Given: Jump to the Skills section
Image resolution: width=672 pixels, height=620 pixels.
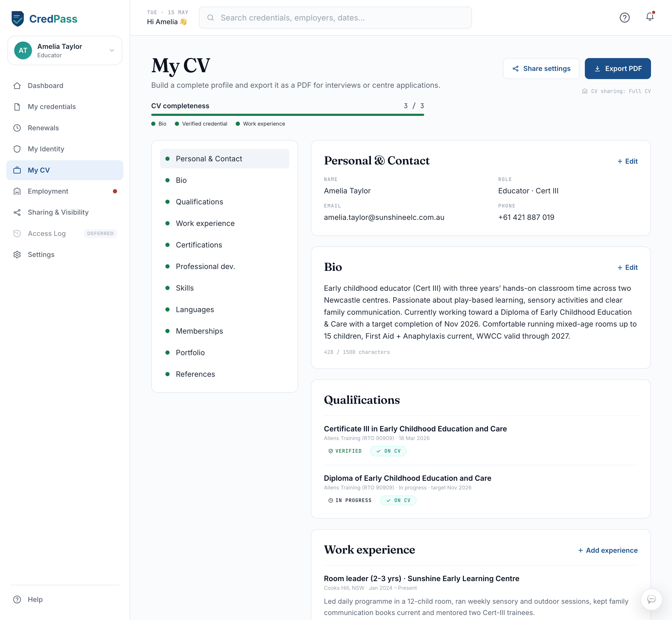Looking at the screenshot, I should point(224,288).
